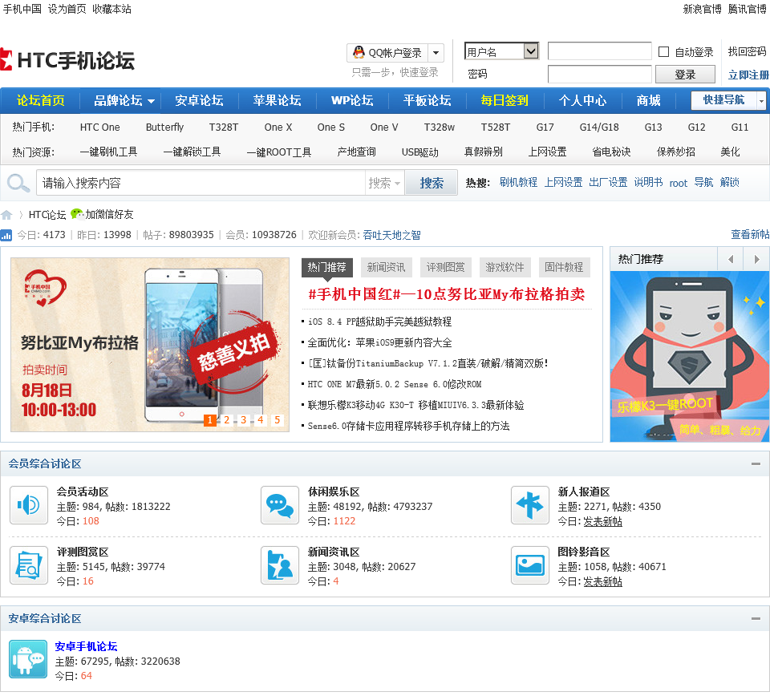Open the 用户名 login type dropdown
This screenshot has width=770, height=700.
click(502, 51)
